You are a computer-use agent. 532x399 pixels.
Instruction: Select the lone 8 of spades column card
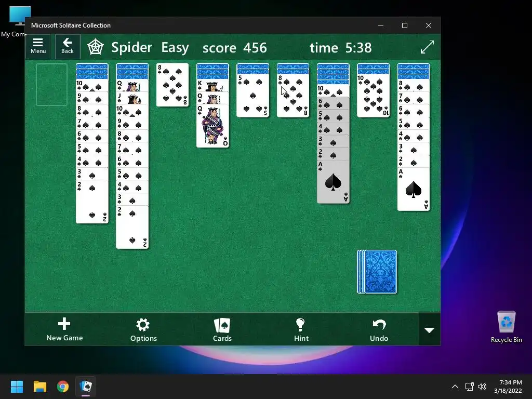point(172,85)
